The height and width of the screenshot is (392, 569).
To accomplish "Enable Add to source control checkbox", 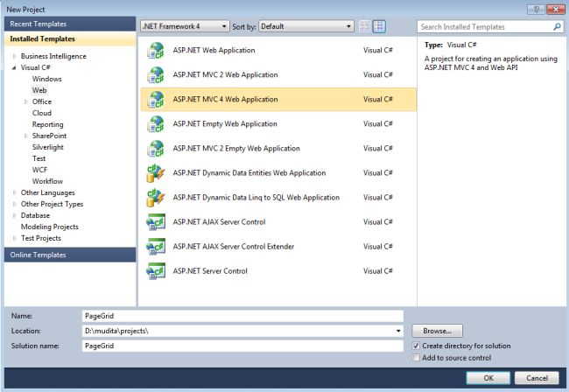I will click(x=416, y=358).
